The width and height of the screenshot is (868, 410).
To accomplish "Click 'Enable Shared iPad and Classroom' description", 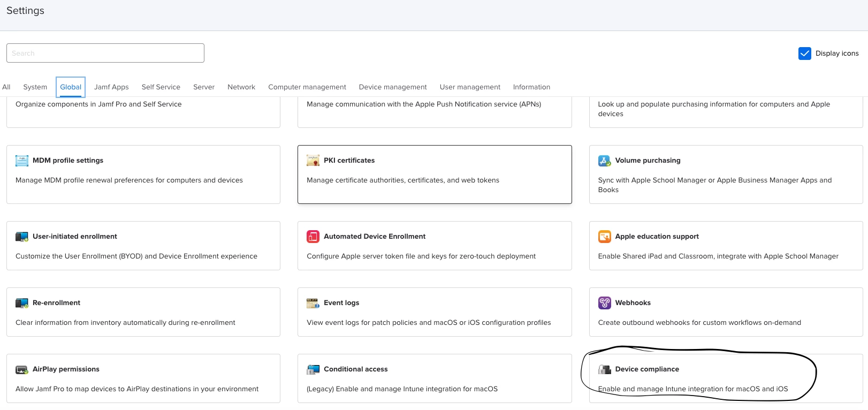I will point(718,256).
